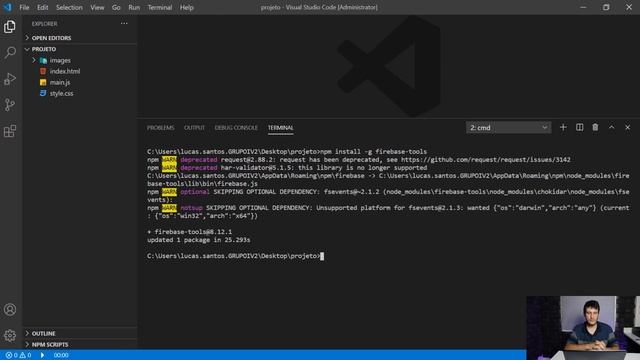Click the github.com request issues link
The width and height of the screenshot is (640, 360).
(485, 160)
